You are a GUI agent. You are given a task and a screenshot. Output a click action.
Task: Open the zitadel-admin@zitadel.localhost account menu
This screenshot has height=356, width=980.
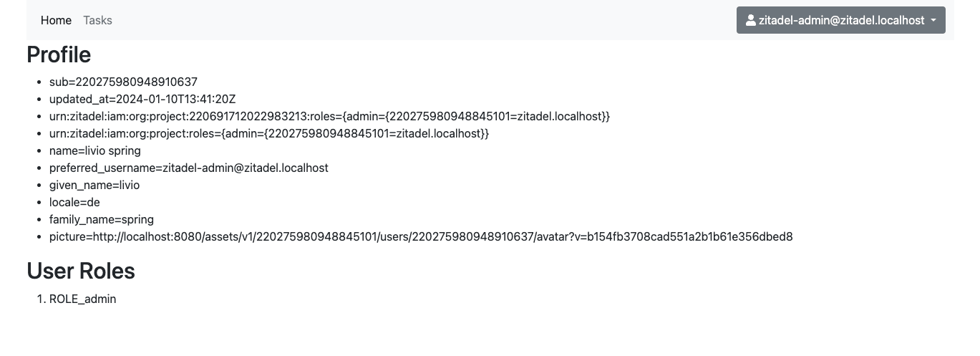(x=841, y=20)
